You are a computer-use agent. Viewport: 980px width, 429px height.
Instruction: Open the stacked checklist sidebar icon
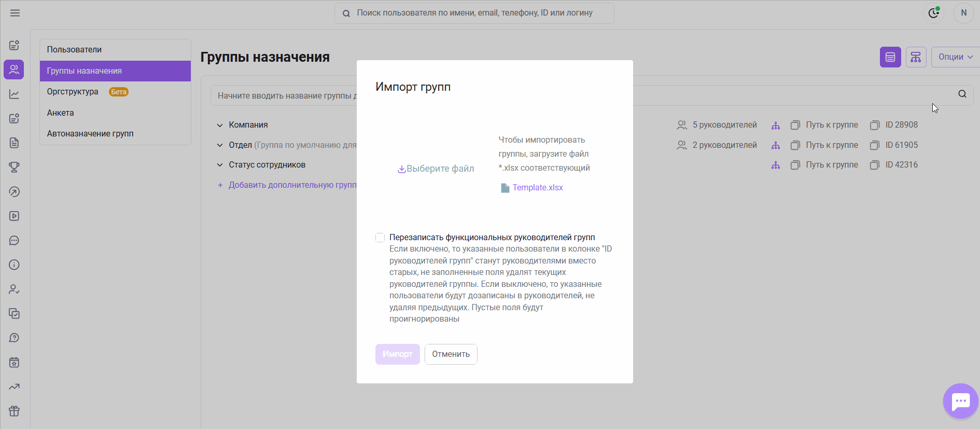[x=14, y=313]
